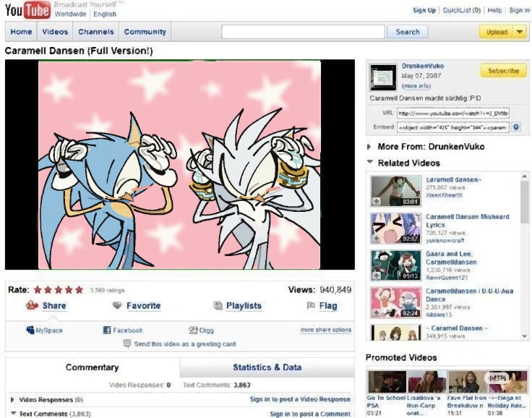
Task: Click more share options link
Action: 326,330
